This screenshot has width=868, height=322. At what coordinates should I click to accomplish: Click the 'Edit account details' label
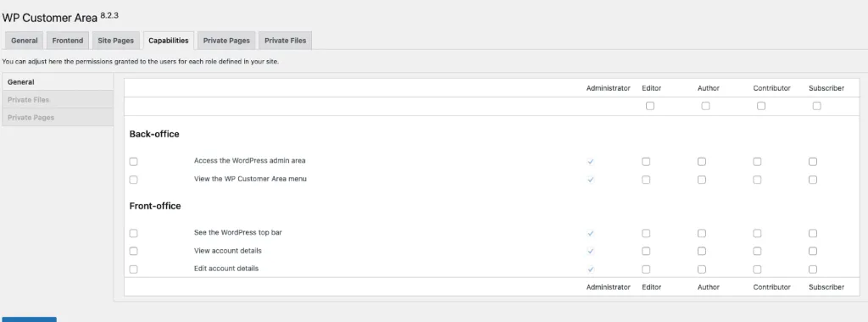pos(226,269)
